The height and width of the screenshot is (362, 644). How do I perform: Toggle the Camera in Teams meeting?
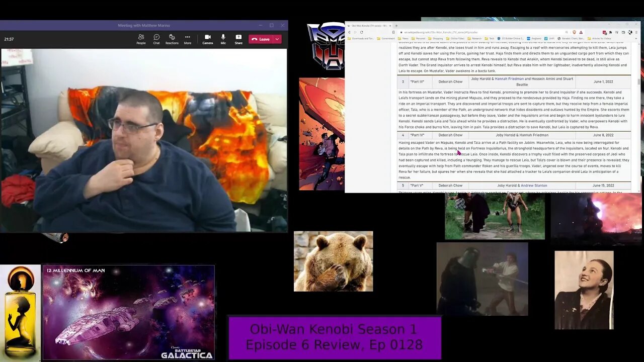[207, 39]
